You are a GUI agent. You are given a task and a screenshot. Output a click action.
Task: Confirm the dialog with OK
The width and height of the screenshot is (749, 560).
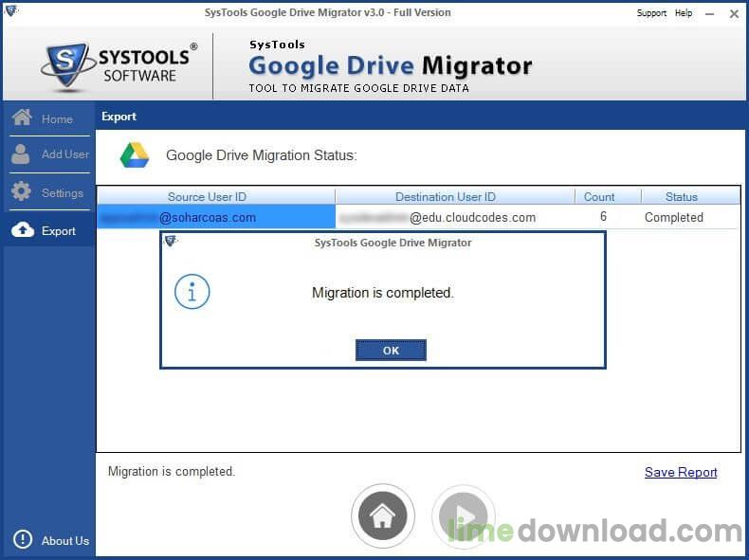pyautogui.click(x=391, y=351)
